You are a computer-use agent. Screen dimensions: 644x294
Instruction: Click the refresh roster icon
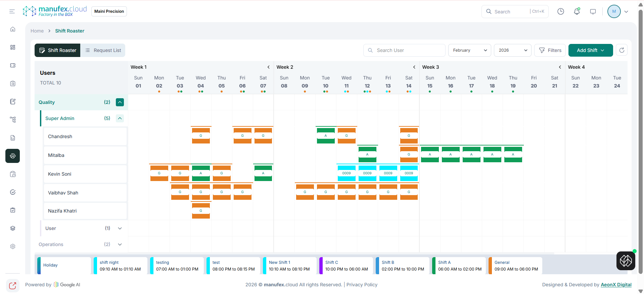coord(622,50)
